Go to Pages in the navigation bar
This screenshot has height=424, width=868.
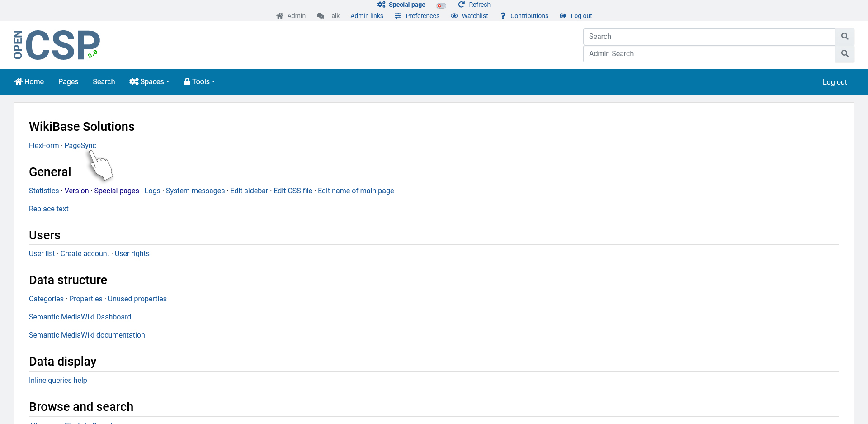click(x=68, y=81)
